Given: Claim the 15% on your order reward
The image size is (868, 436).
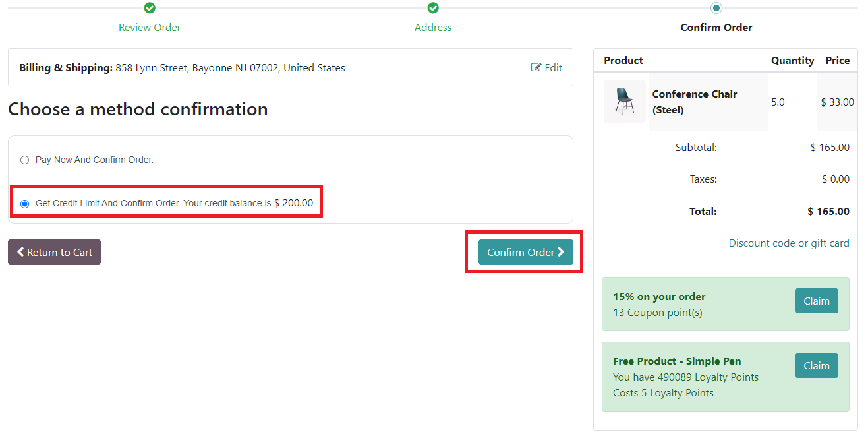Looking at the screenshot, I should pyautogui.click(x=816, y=301).
